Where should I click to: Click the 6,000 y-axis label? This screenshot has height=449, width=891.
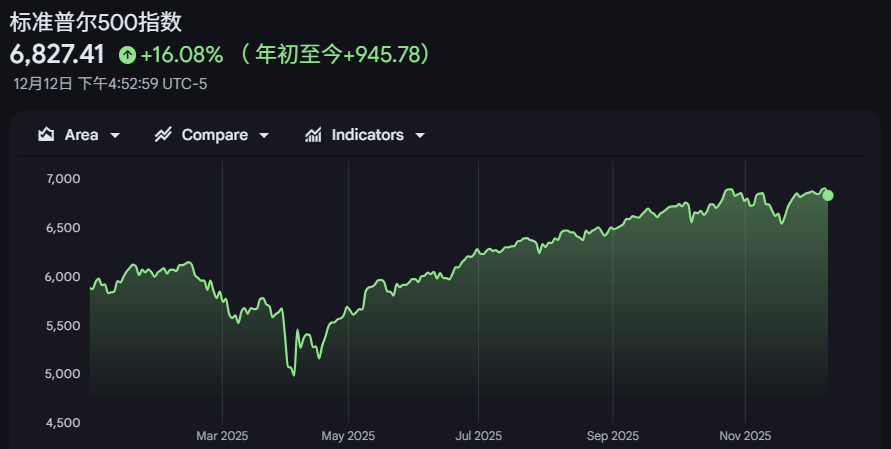pyautogui.click(x=63, y=277)
